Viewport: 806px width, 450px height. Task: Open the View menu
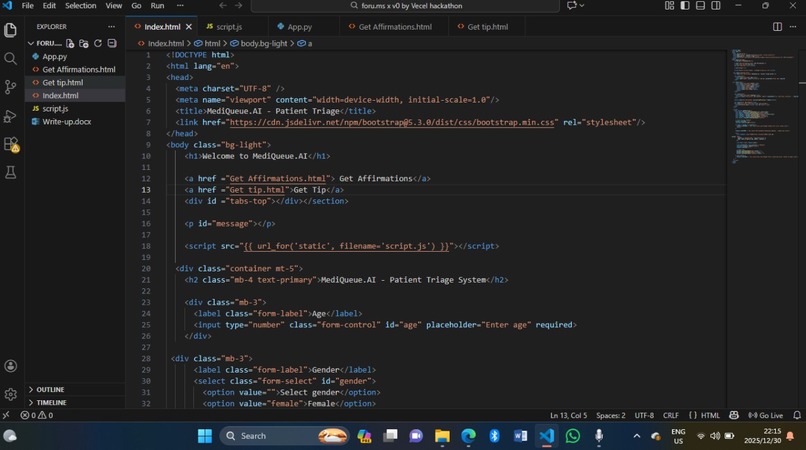pos(114,6)
